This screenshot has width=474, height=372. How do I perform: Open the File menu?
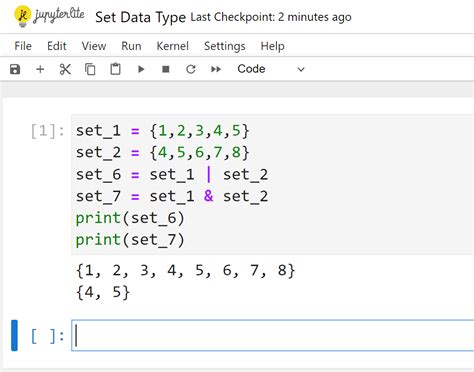23,46
